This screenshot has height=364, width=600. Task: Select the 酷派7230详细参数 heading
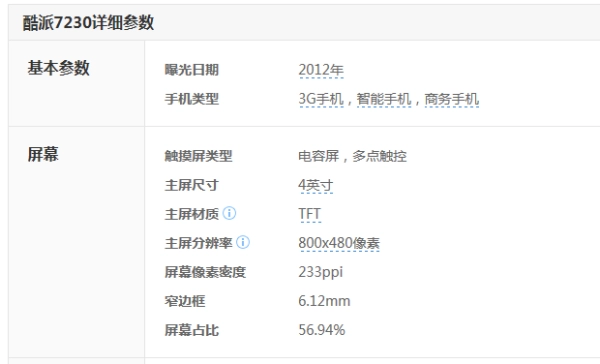click(x=88, y=23)
